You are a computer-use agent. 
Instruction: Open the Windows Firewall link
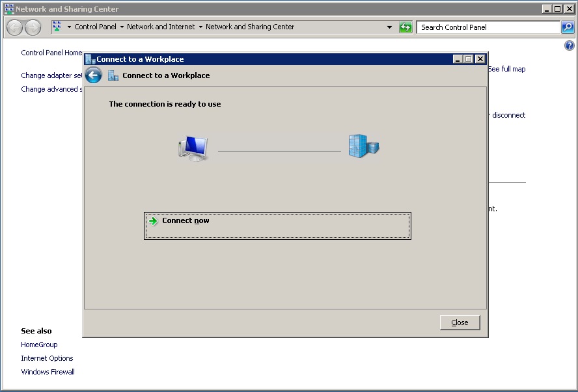(48, 372)
